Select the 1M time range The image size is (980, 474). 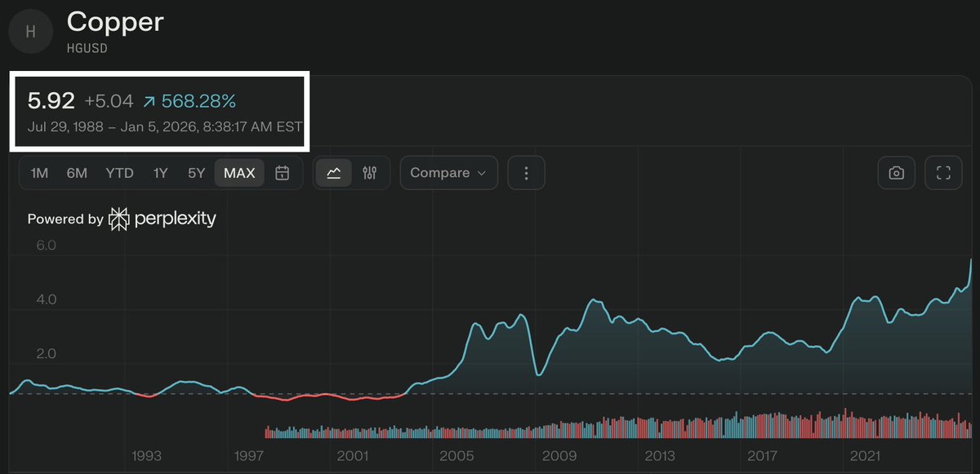tap(39, 173)
